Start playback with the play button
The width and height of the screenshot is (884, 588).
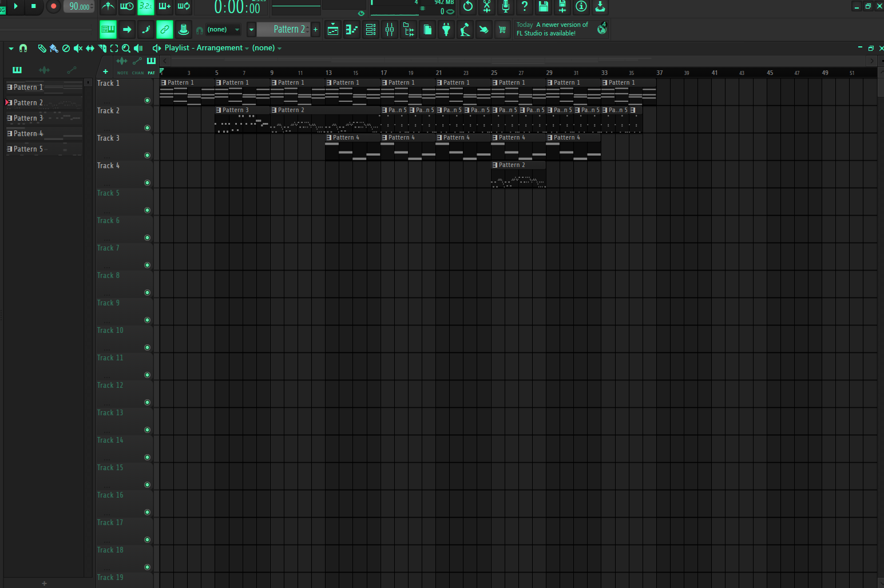click(x=16, y=6)
